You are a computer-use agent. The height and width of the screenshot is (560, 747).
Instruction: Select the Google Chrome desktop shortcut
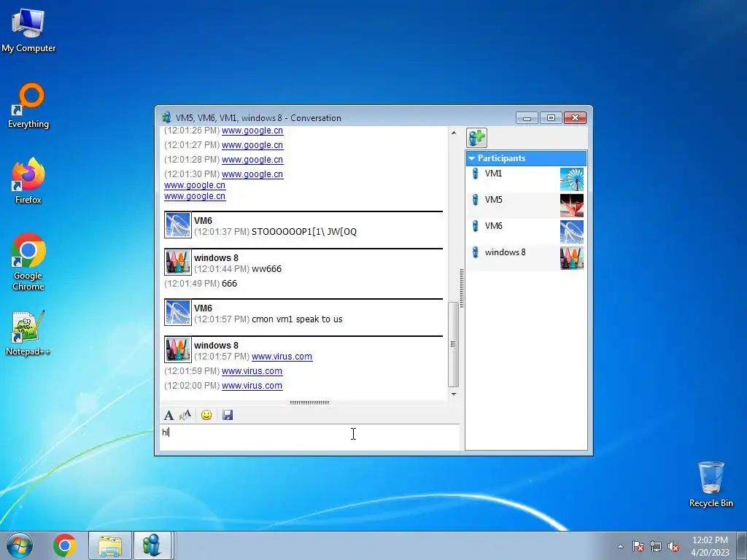[28, 262]
